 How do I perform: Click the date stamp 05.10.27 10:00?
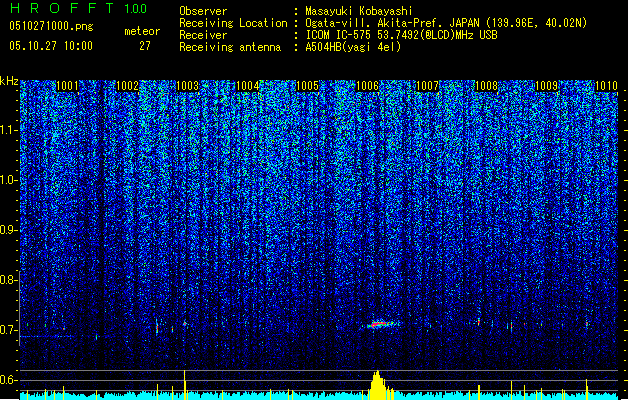tap(51, 46)
